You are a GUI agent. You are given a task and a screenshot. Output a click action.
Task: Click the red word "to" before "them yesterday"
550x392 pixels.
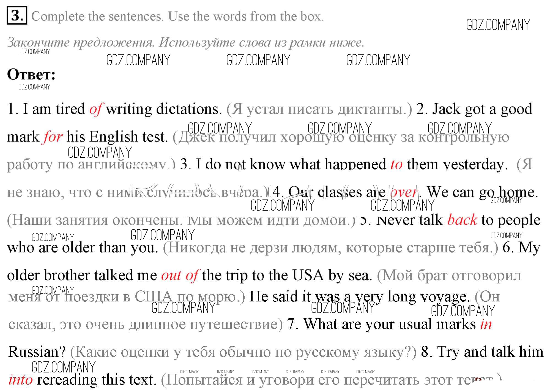396,165
